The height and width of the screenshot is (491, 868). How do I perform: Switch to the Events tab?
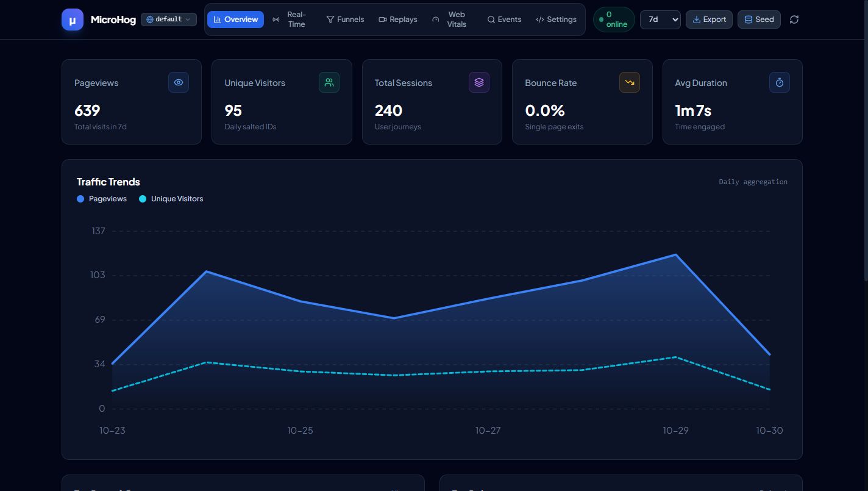(504, 20)
